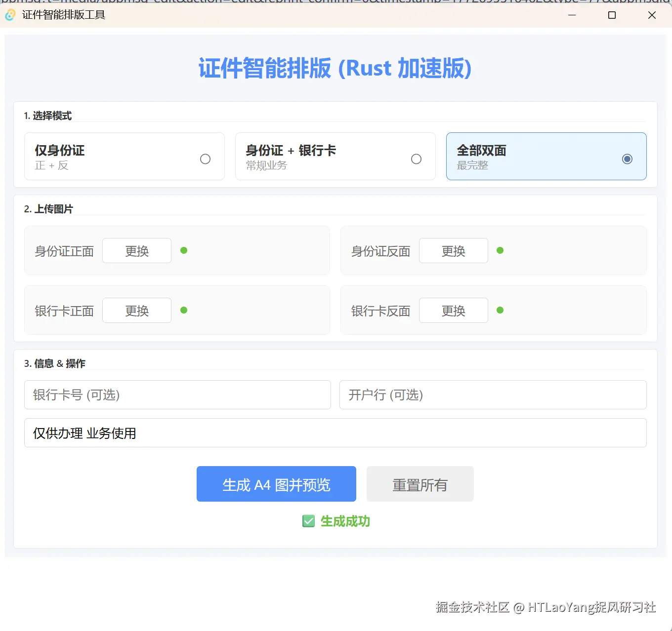Viewport: 672px width, 631px height.
Task: Click the 最完整 subtitle text
Action: [472, 165]
